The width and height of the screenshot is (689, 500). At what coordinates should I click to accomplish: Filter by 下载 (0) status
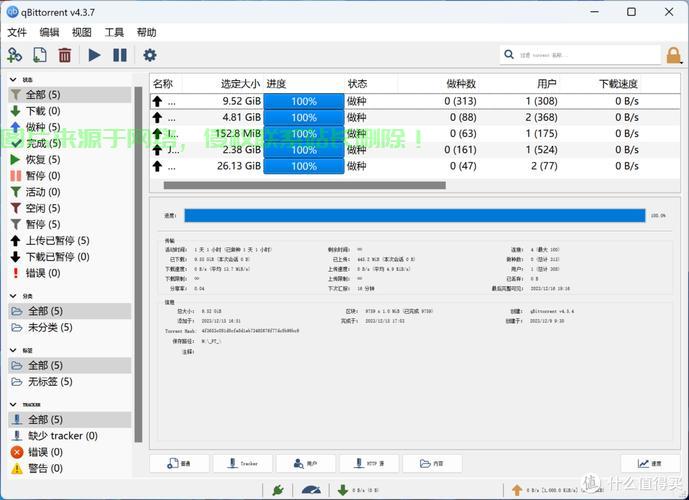point(69,111)
